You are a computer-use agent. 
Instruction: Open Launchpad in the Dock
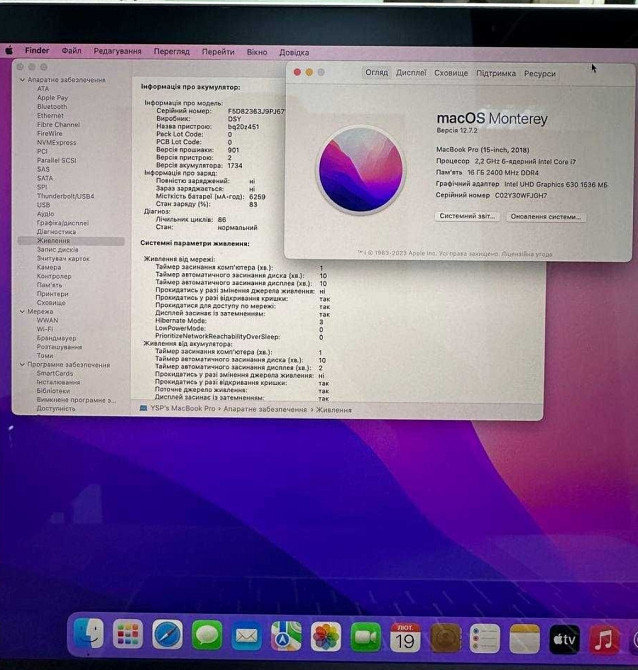(127, 635)
